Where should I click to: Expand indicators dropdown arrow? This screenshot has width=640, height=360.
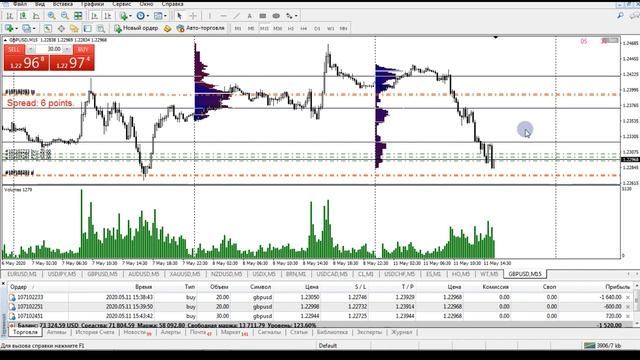pyautogui.click(x=130, y=16)
